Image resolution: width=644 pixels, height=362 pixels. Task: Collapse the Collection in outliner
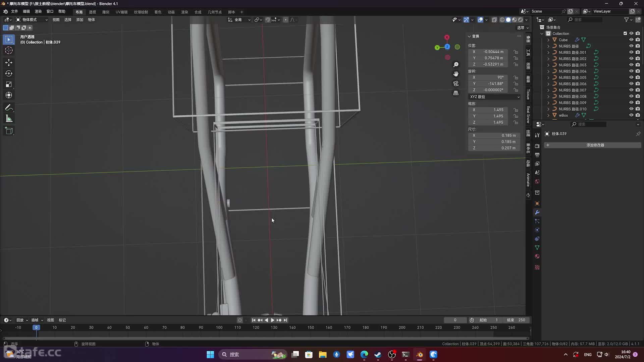tap(542, 34)
